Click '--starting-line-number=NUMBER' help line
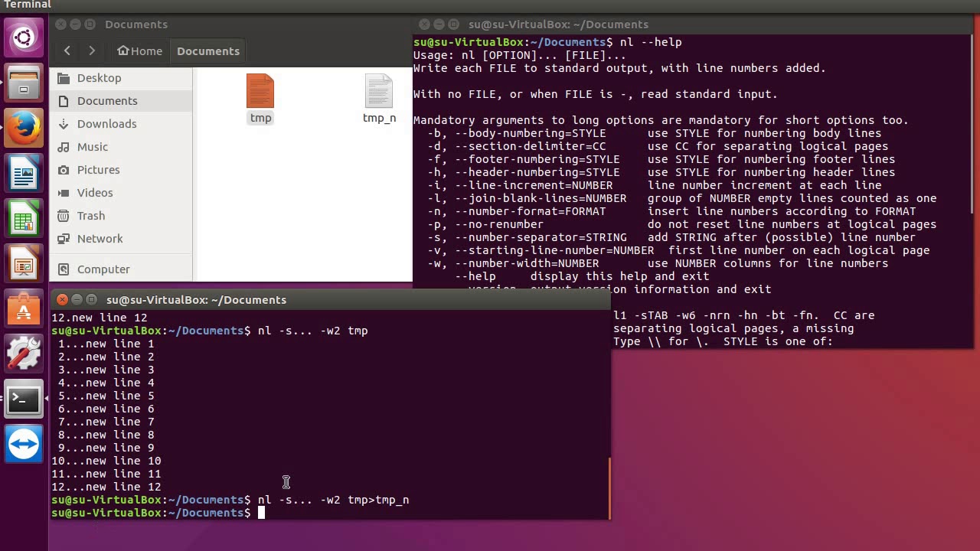 pyautogui.click(x=678, y=250)
